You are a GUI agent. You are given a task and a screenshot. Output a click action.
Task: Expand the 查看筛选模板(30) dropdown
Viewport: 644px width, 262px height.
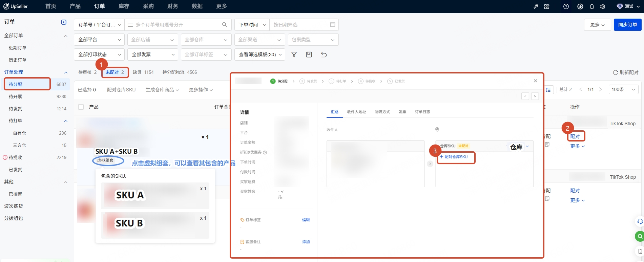click(260, 54)
